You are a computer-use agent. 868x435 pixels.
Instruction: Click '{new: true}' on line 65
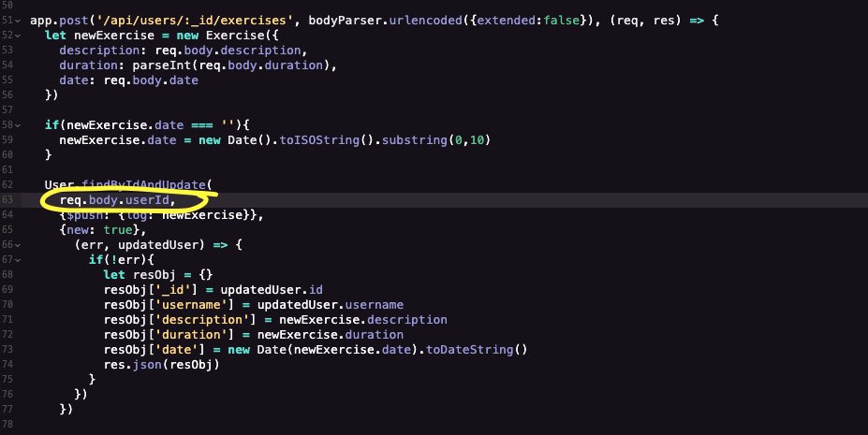tap(99, 229)
